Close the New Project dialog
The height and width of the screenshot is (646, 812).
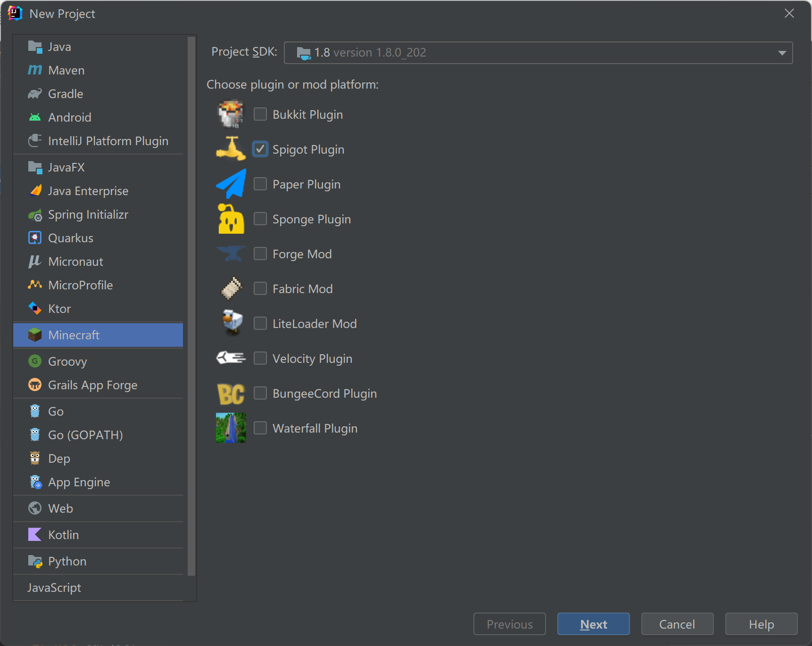point(789,13)
